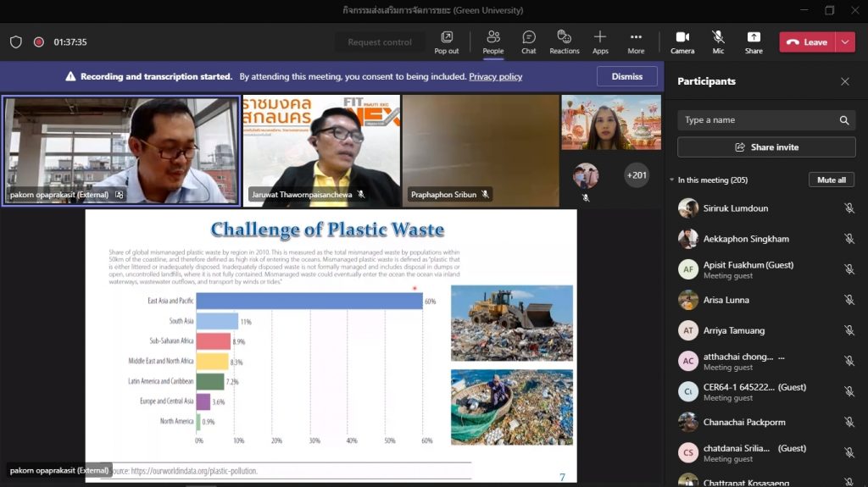
Task: Open the Privacy policy link
Action: [x=495, y=76]
